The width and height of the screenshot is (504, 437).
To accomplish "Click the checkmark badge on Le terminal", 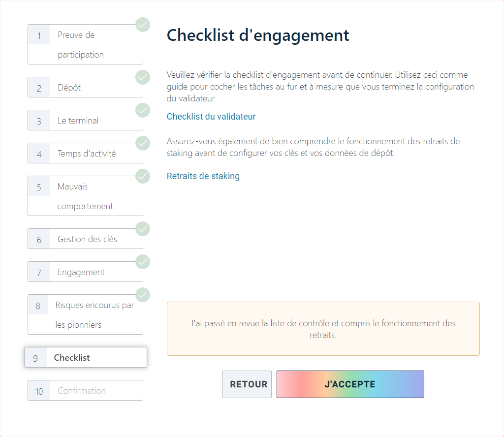I will coord(143,110).
